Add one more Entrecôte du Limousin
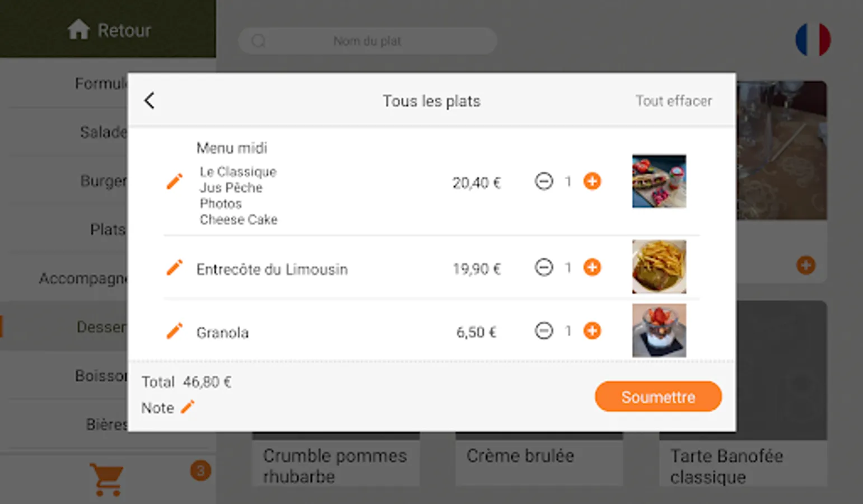863x504 pixels. (x=592, y=267)
